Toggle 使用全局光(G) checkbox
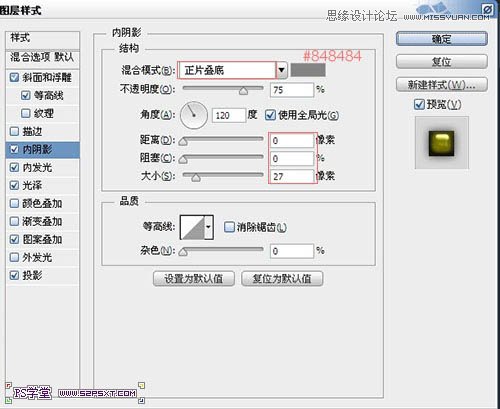The width and height of the screenshot is (500, 409). (x=270, y=115)
